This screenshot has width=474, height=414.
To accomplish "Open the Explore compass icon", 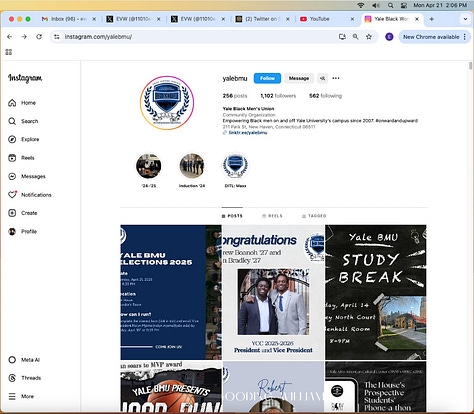I will click(12, 139).
